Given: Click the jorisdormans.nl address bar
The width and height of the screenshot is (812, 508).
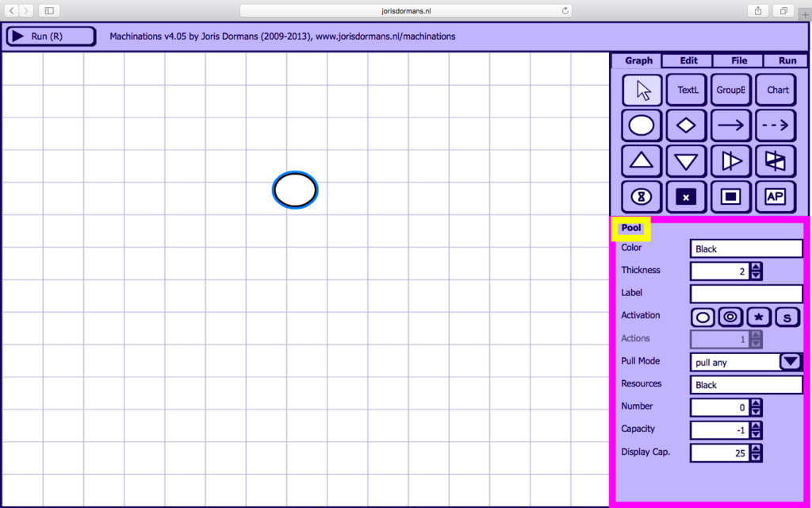Looking at the screenshot, I should tap(406, 10).
